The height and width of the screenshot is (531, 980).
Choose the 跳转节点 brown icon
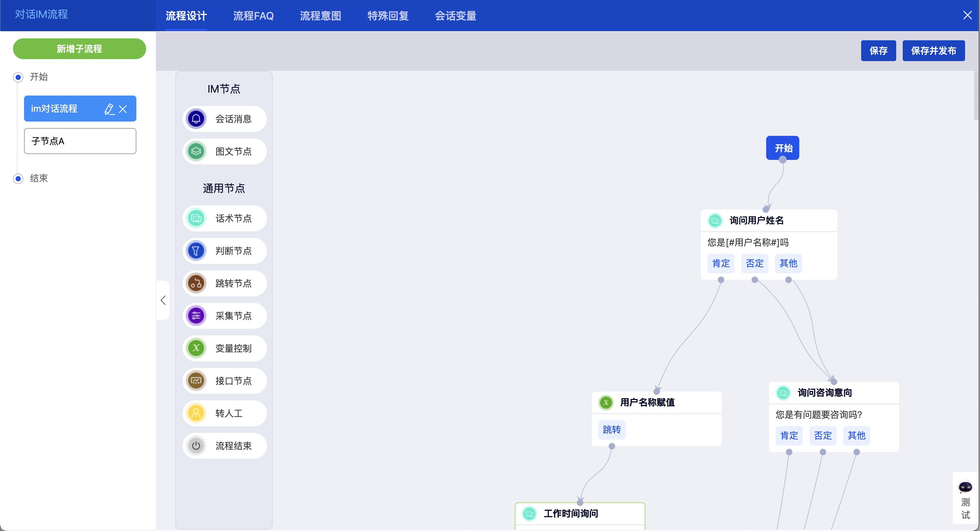click(x=196, y=283)
